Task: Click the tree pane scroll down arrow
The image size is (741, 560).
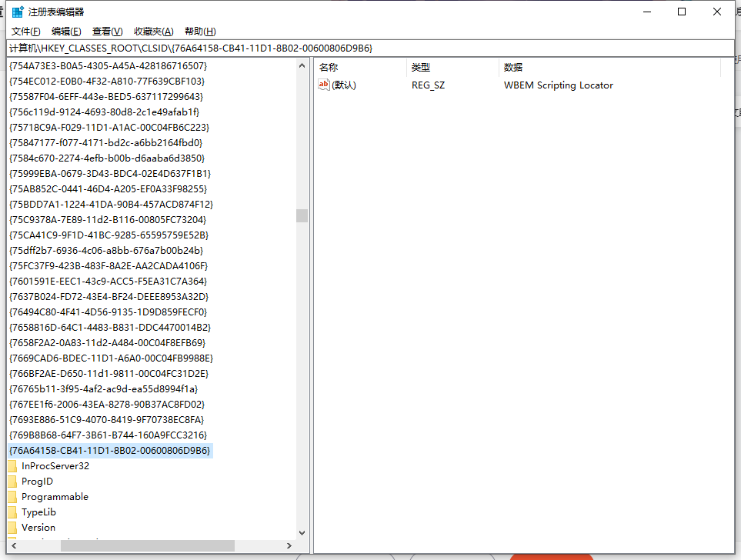Action: pos(302,532)
